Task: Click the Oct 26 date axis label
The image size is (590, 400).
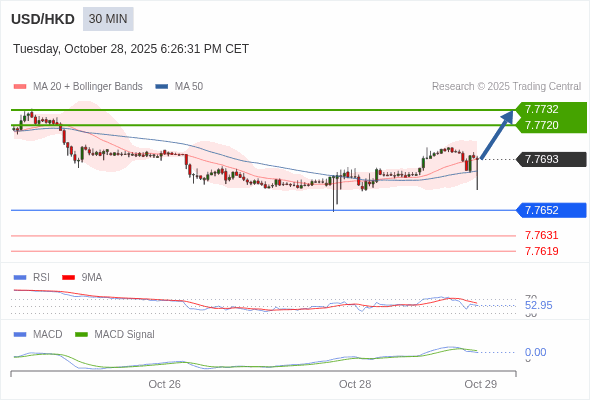Action: click(164, 384)
